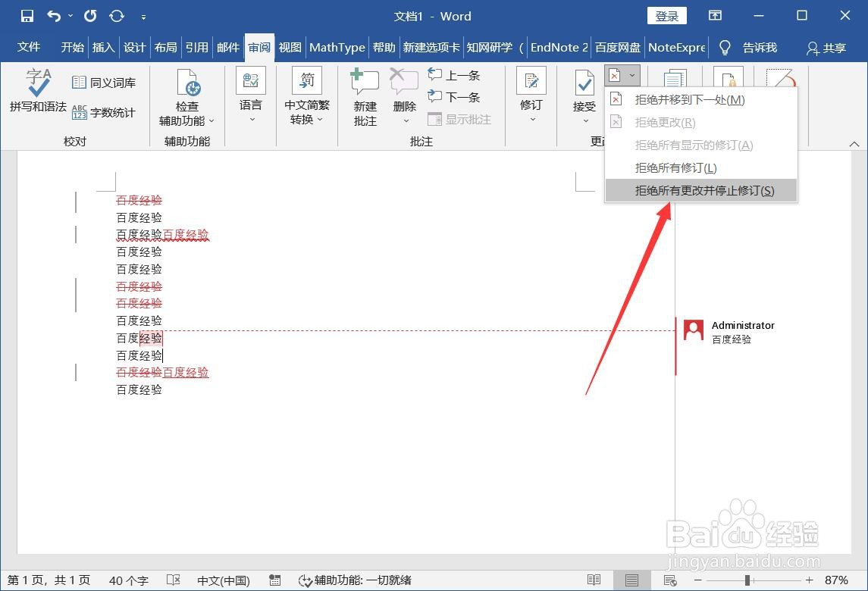Image resolution: width=868 pixels, height=591 pixels.
Task: Run the 拼写和语法 spelling check
Action: click(x=36, y=94)
